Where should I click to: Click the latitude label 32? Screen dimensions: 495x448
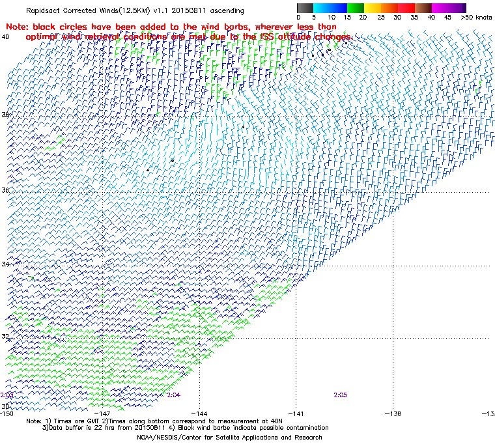[x=5, y=337]
